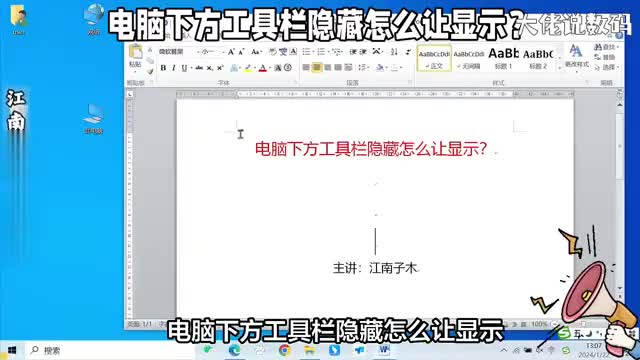The height and width of the screenshot is (360, 640).
Task: Apply the yellow text highlight color
Action: (x=248, y=68)
